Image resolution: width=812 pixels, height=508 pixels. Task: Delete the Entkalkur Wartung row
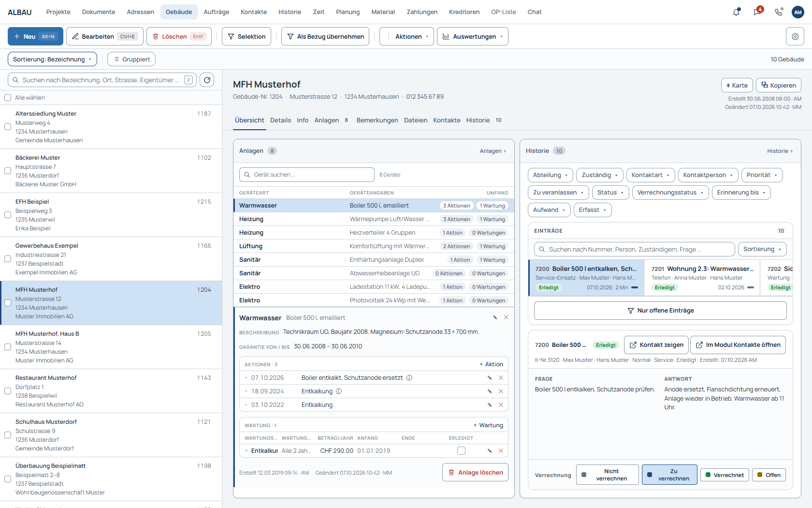(x=501, y=451)
